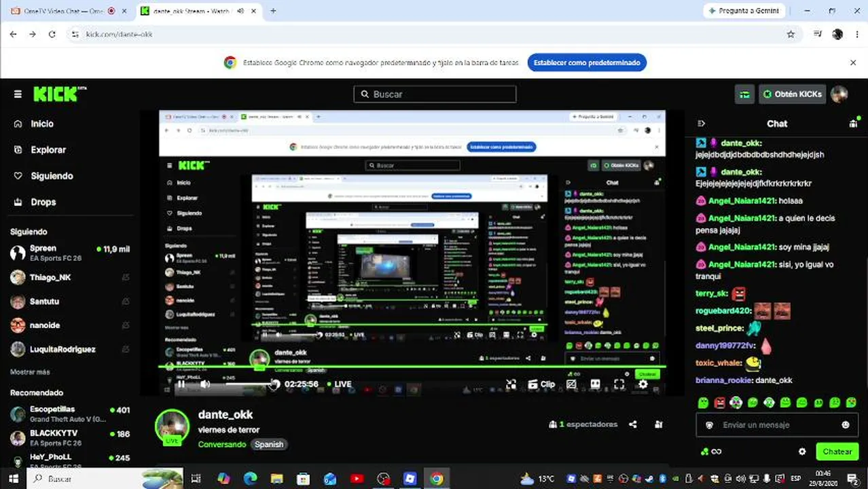Image resolution: width=868 pixels, height=489 pixels.
Task: Toggle notifications for LuquitaRodriguez
Action: tap(126, 349)
